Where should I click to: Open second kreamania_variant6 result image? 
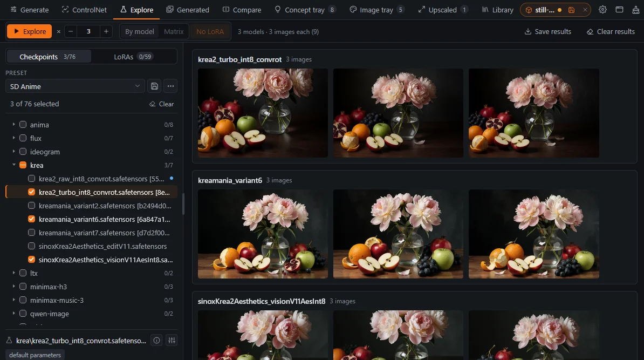pos(398,234)
